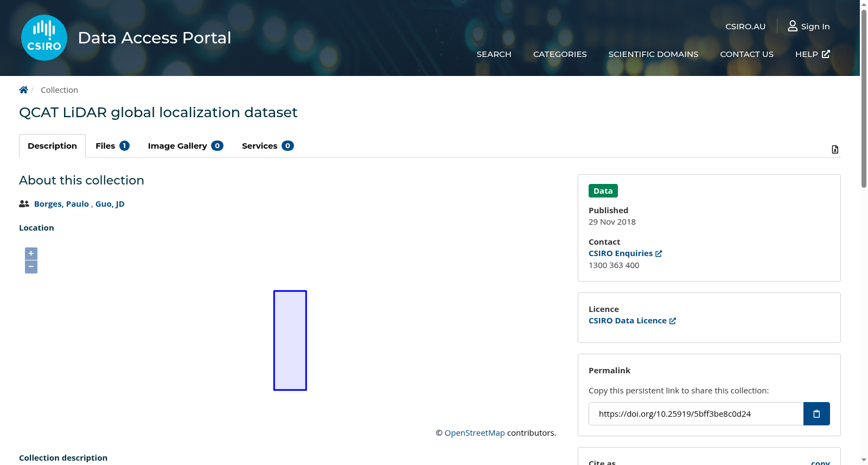The width and height of the screenshot is (868, 465).
Task: Open SCIENTIFIC DOMAINS menu item
Action: tap(653, 54)
